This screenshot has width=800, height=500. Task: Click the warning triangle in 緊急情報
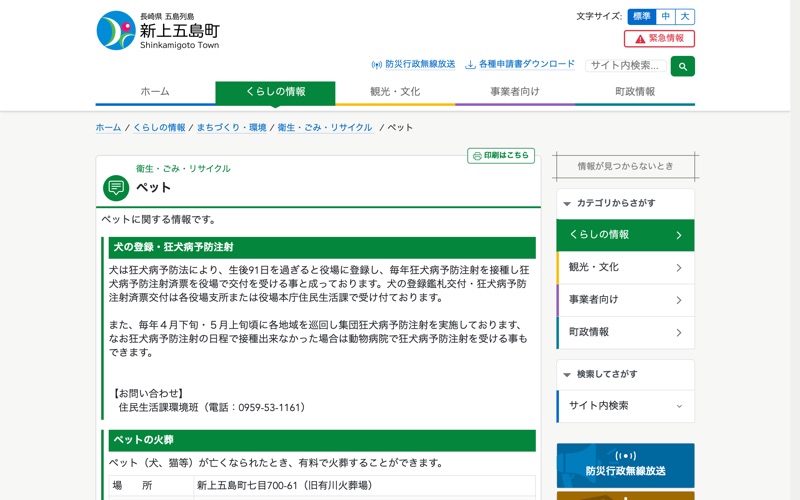coord(640,39)
